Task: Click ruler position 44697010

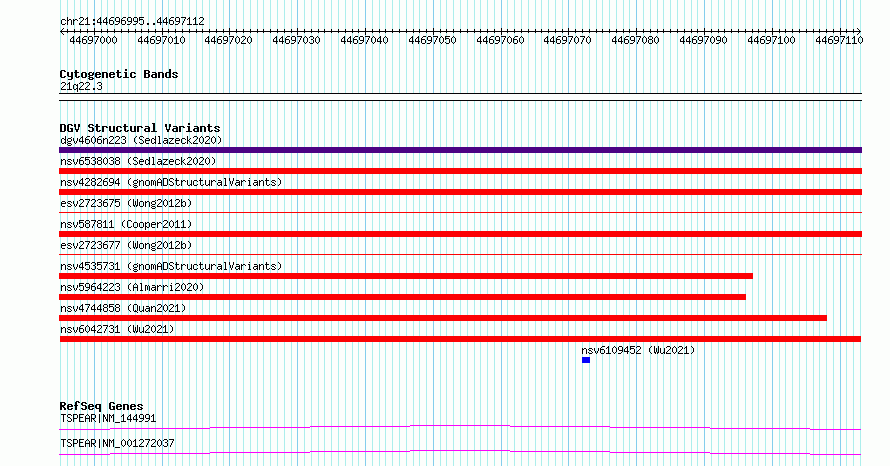Action: point(161,40)
